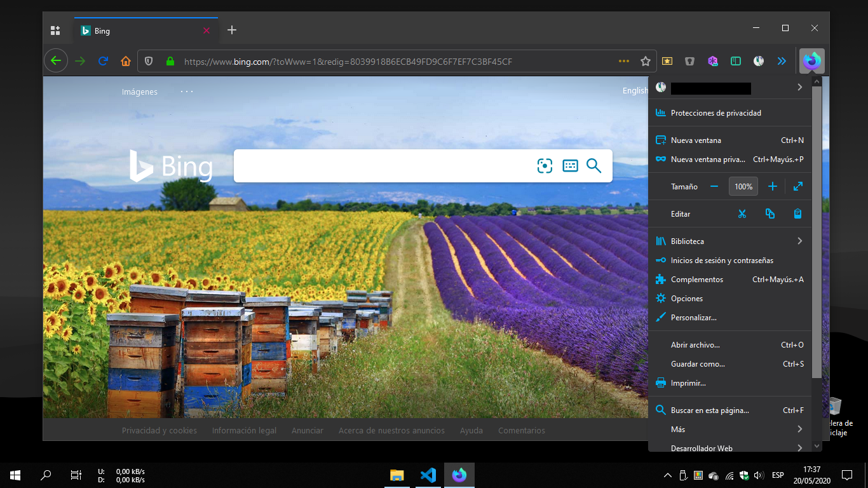Open Acerca de nuestros anuncios link
The width and height of the screenshot is (868, 488).
point(391,430)
